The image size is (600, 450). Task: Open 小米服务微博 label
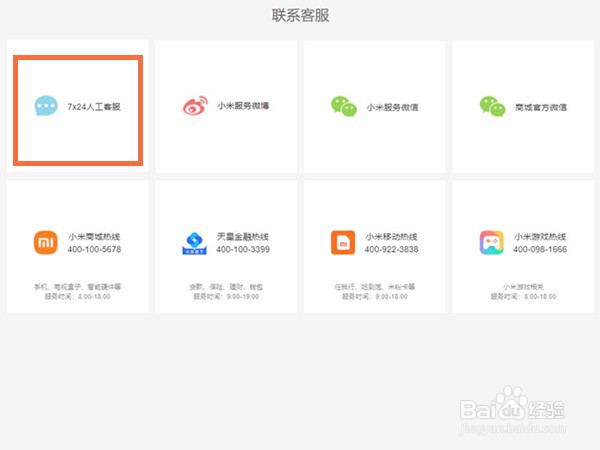243,106
